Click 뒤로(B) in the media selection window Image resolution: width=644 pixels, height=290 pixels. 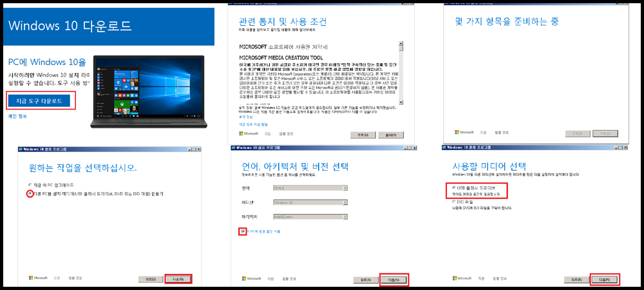pos(576,280)
